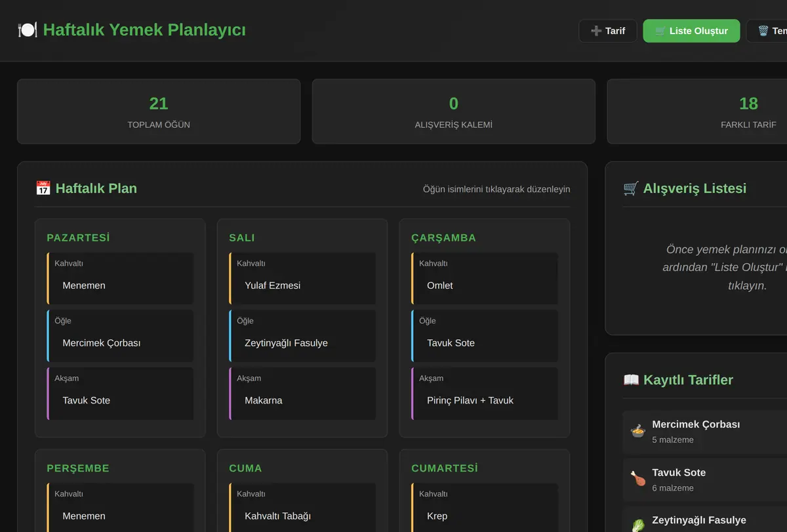Image resolution: width=787 pixels, height=532 pixels.
Task: Click the plate and cutlery logo icon
Action: [28, 30]
